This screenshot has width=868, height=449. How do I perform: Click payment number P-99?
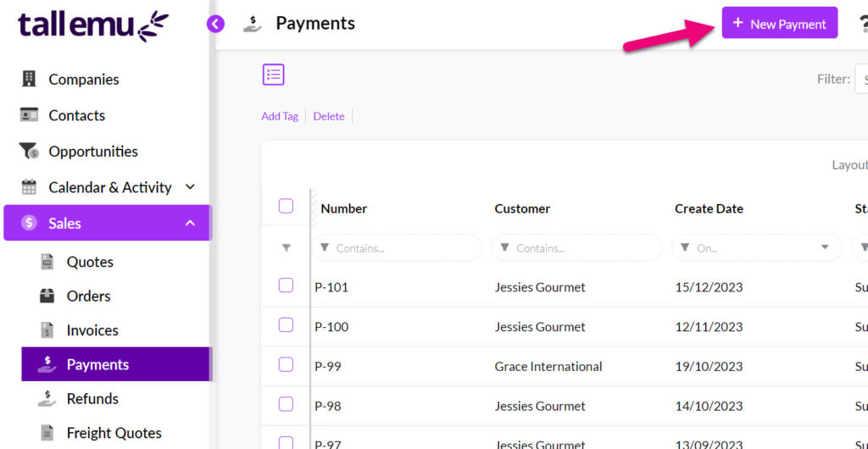328,366
